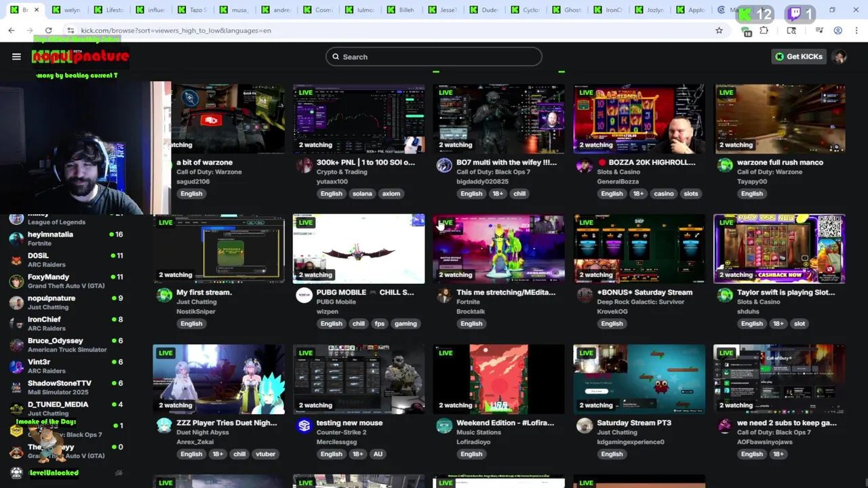Select the AU tag under testing new mouse
This screenshot has height=488, width=868.
click(378, 454)
